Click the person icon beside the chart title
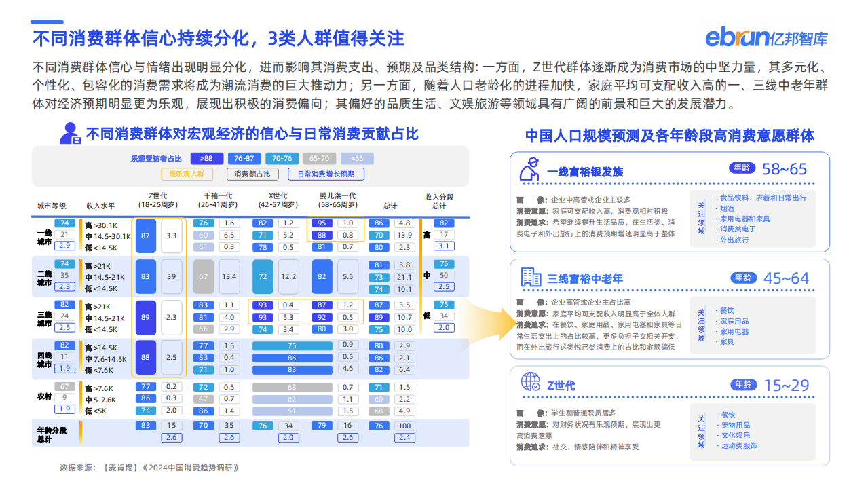Image resolution: width=868 pixels, height=488 pixels. click(x=70, y=134)
